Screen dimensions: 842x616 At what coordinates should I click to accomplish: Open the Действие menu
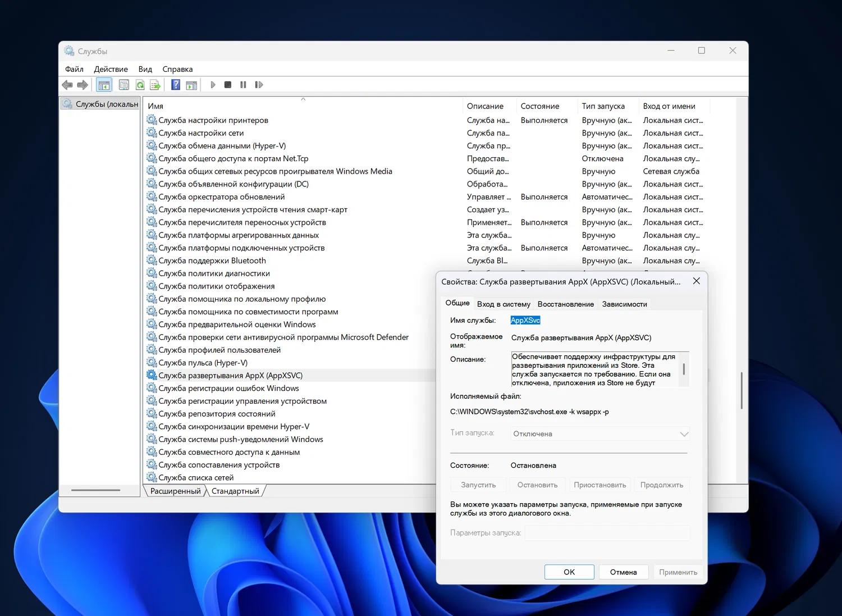pos(111,69)
